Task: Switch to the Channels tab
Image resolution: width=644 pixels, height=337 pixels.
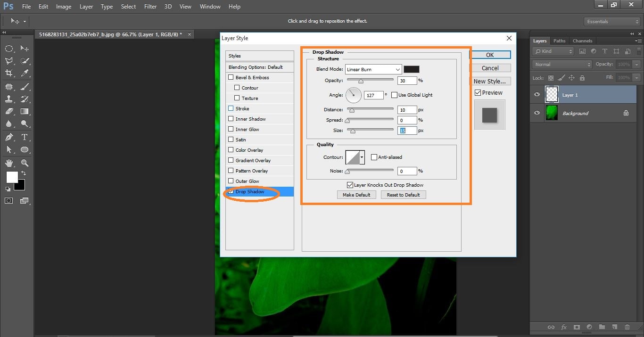Action: [x=582, y=41]
